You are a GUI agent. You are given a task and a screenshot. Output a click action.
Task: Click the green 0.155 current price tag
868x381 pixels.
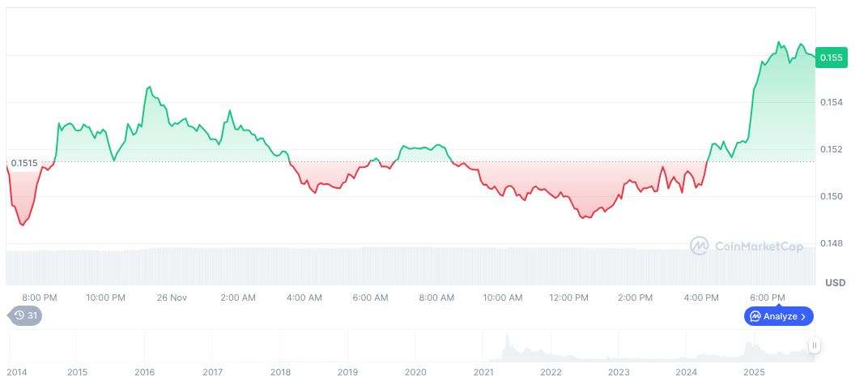tap(832, 58)
